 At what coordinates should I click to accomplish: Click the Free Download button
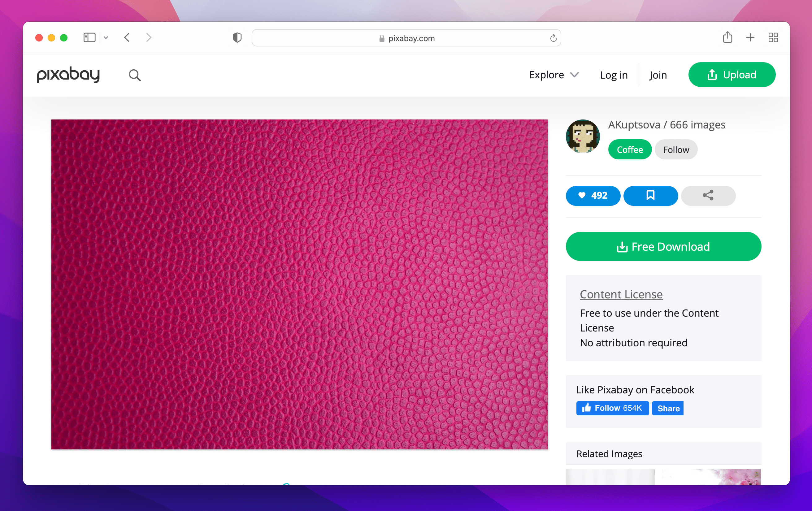click(x=663, y=246)
